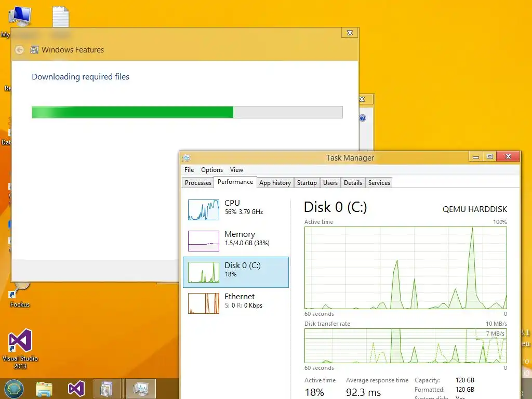The width and height of the screenshot is (532, 399).
Task: Open the text document desktop icon
Action: point(61,16)
